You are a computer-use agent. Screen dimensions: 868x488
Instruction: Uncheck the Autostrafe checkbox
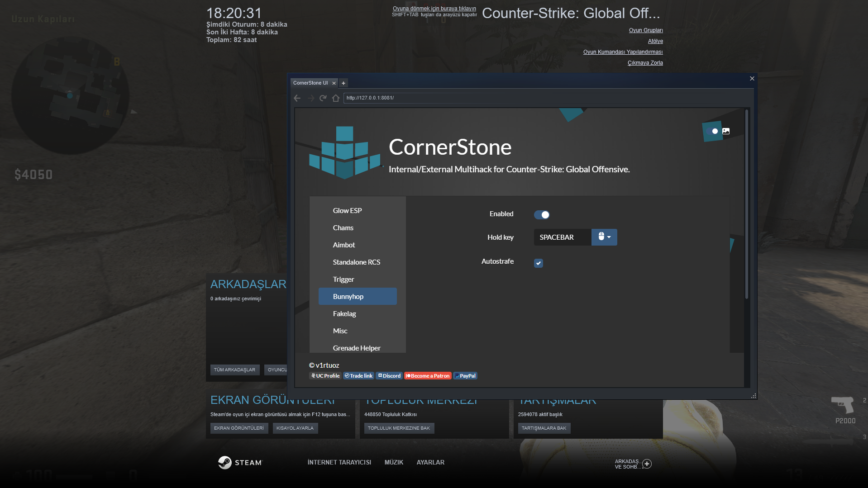539,263
